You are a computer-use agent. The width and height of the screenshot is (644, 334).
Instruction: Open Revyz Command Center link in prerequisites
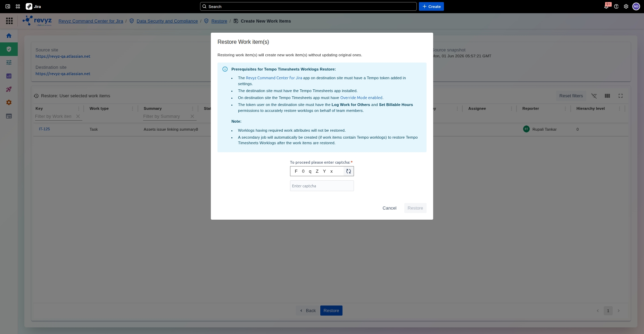pyautogui.click(x=274, y=78)
